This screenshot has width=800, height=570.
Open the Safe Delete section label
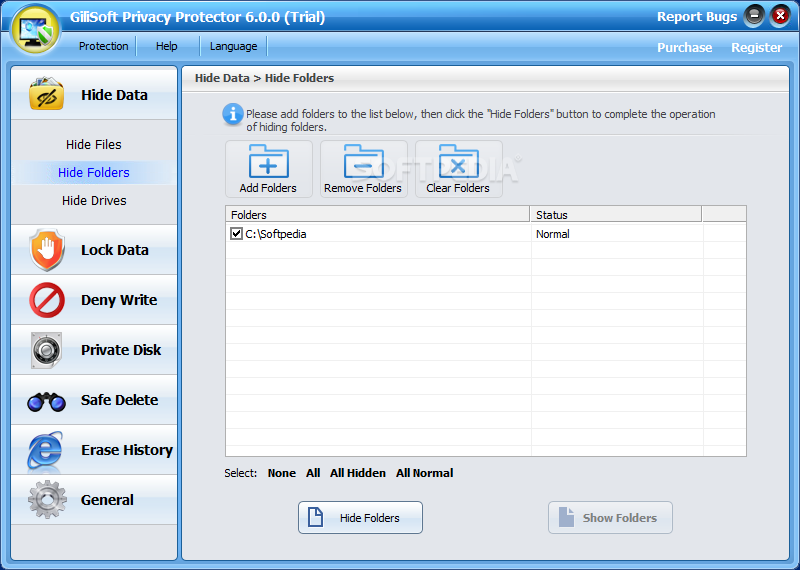[x=119, y=400]
